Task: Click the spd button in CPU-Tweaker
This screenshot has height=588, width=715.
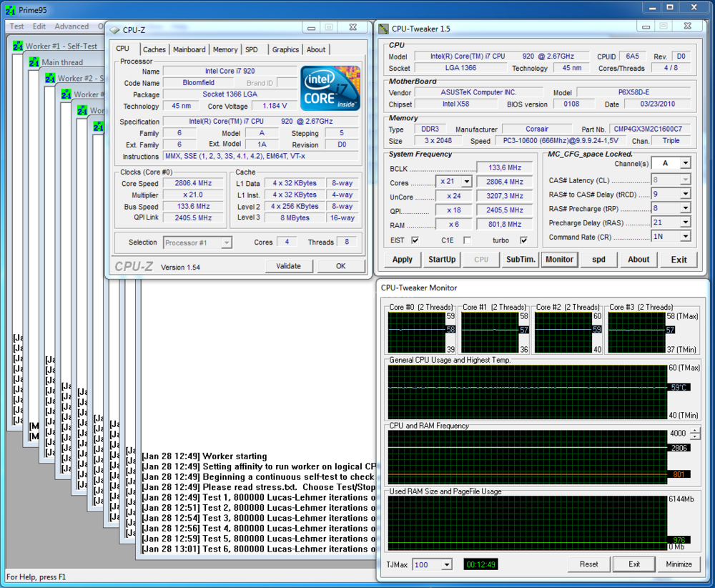Action: pos(598,259)
